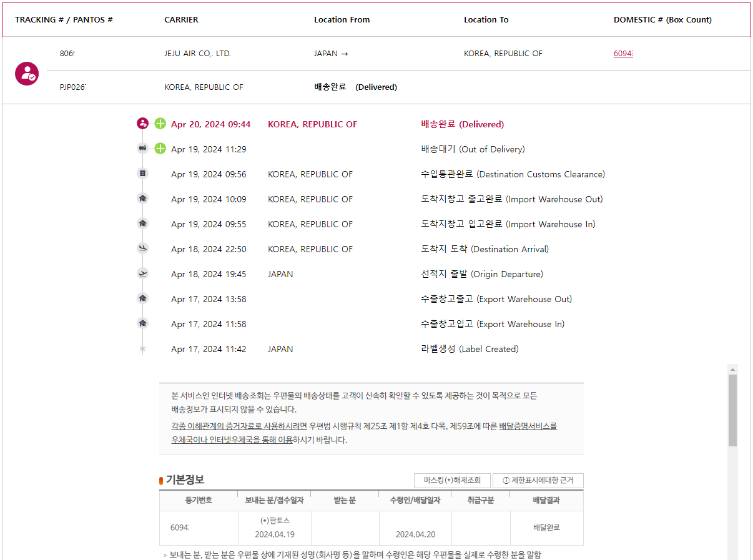753x560 pixels.
Task: Select the Label Created timeline dot
Action: [142, 349]
